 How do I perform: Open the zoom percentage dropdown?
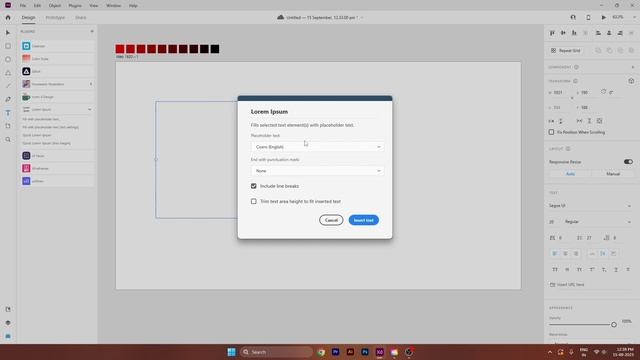pos(634,18)
